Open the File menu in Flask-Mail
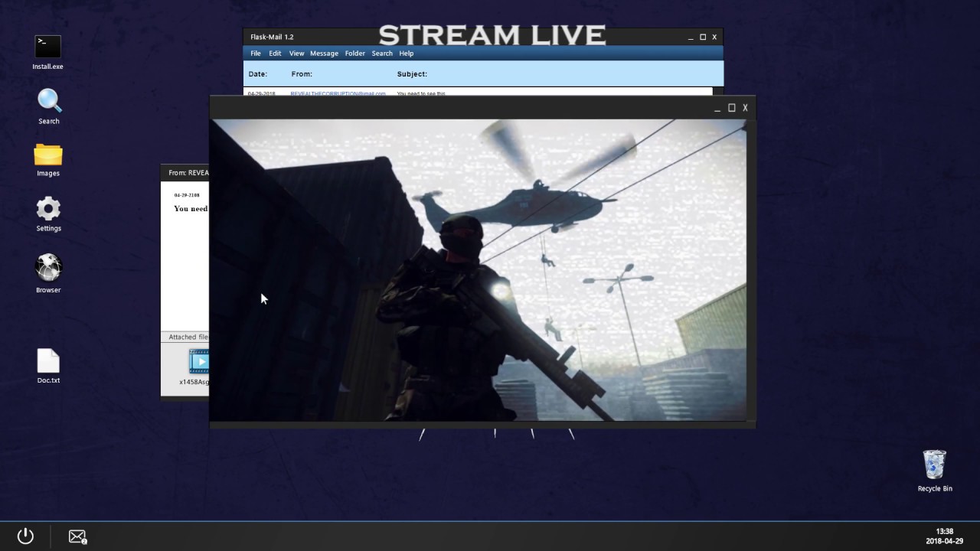Viewport: 980px width, 551px height. point(256,54)
